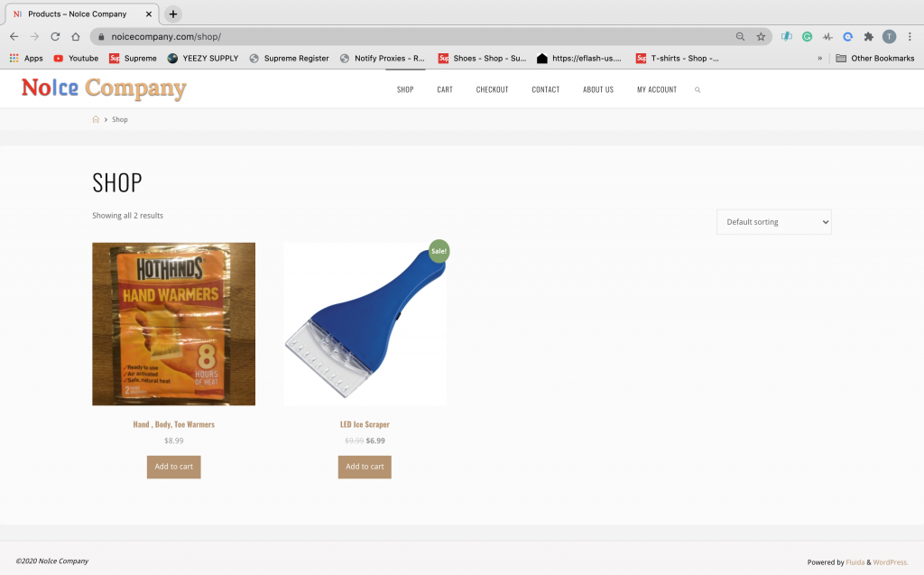Expand the hidden bookmarks chevron
This screenshot has width=924, height=575.
click(x=819, y=59)
